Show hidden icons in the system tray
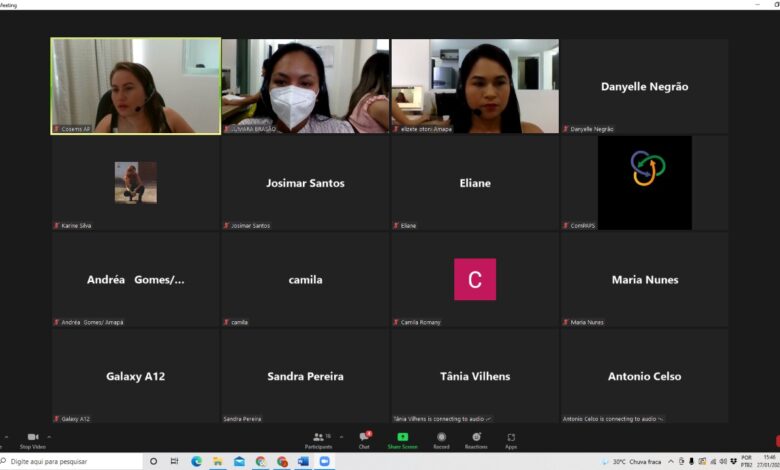This screenshot has height=470, width=780. (x=671, y=461)
